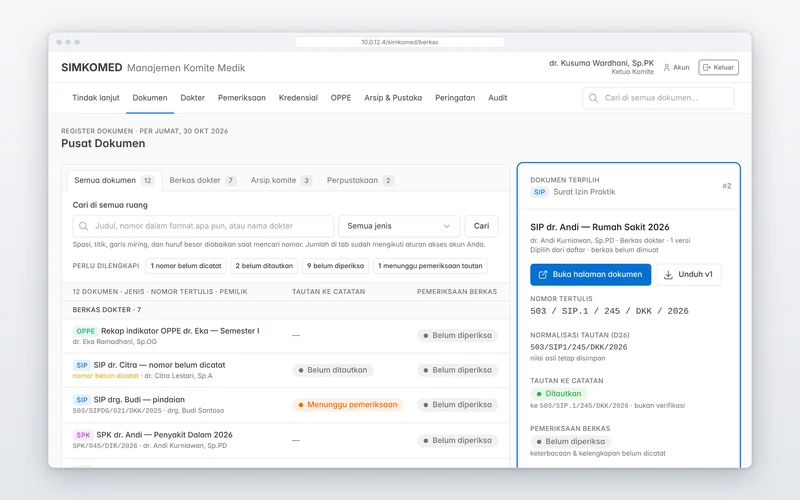Click the Keluar logout button

click(x=718, y=67)
